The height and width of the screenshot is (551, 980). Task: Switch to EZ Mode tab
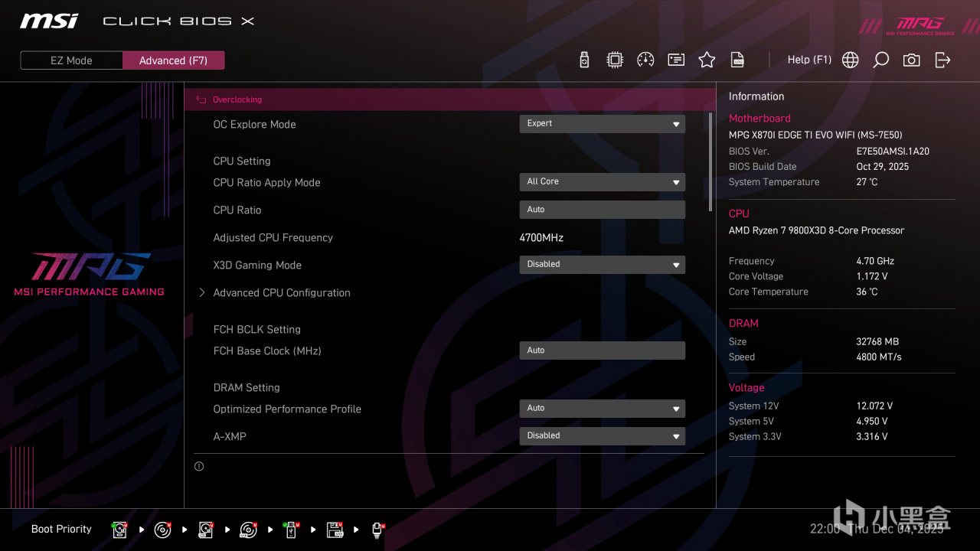[x=71, y=60]
